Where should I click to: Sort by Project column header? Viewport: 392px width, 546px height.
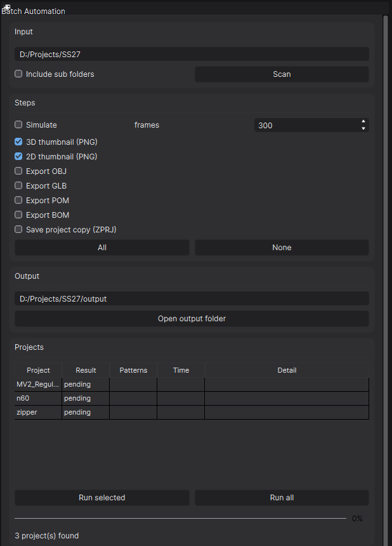[38, 370]
